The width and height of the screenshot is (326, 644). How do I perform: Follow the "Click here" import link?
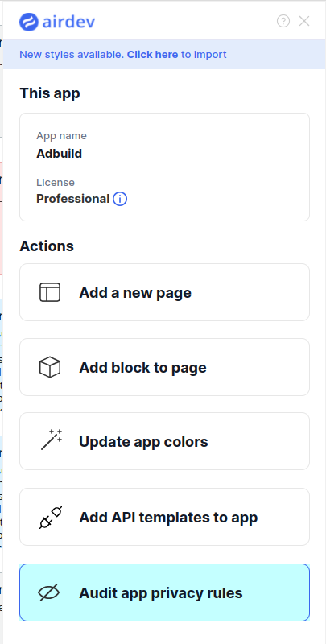point(152,54)
